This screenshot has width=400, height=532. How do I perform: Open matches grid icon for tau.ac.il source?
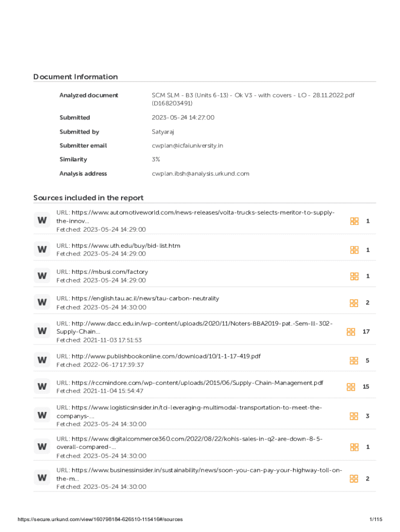click(354, 303)
